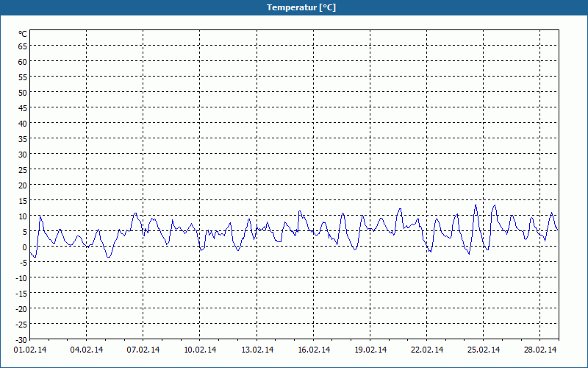Click the -10 y-axis label
Viewport: 588px width, 368px height.
coord(21,278)
